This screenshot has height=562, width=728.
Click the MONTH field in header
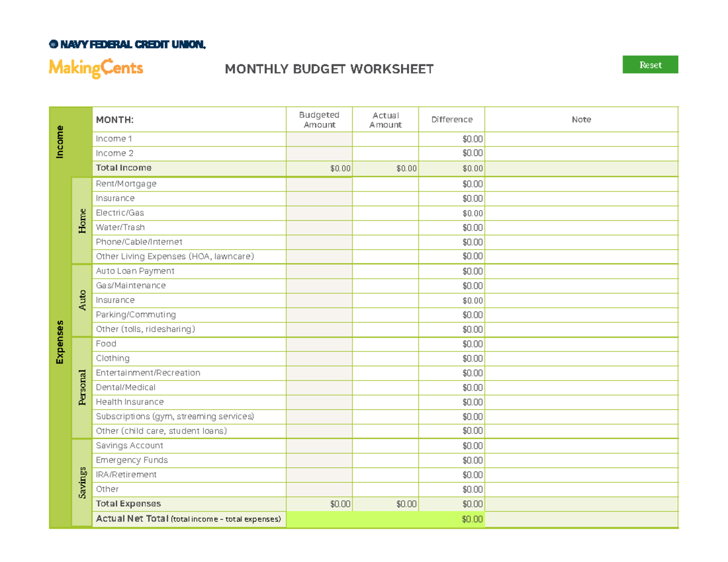(189, 119)
